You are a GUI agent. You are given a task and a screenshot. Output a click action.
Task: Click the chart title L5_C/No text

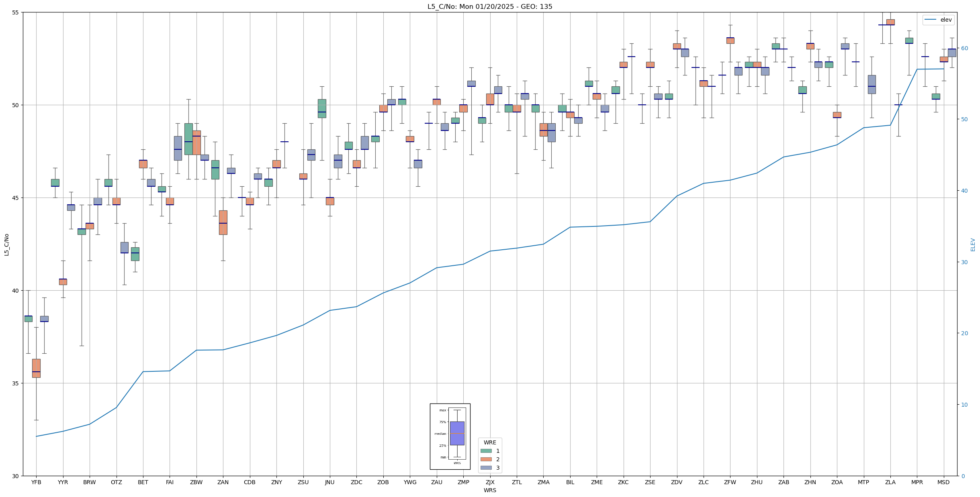489,6
